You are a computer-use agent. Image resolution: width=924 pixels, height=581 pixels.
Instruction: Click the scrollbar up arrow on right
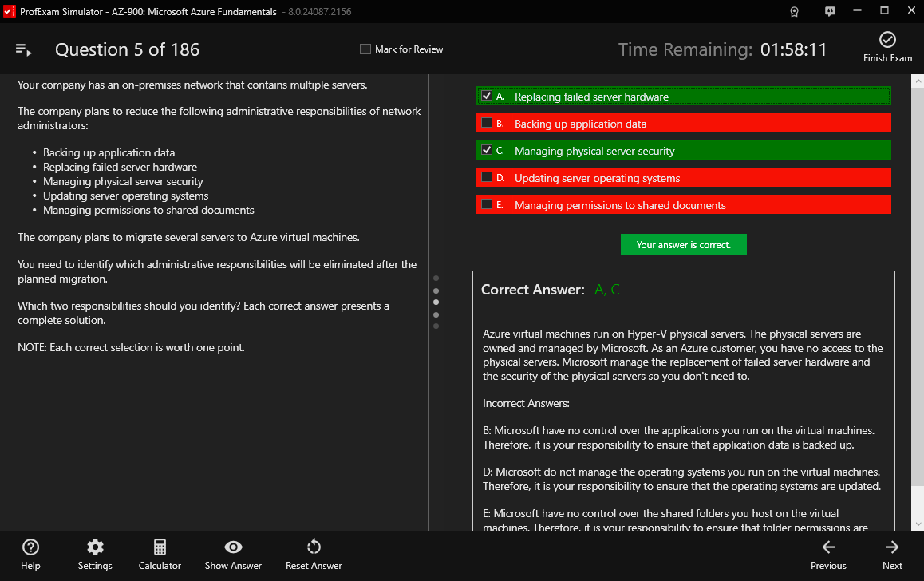(x=918, y=81)
